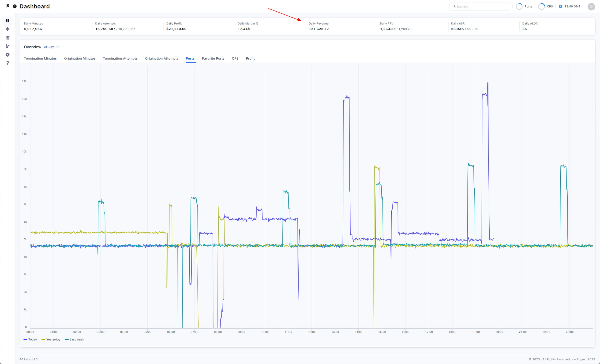600x364 pixels.
Task: Open settings via the gear icon
Action: click(7, 55)
